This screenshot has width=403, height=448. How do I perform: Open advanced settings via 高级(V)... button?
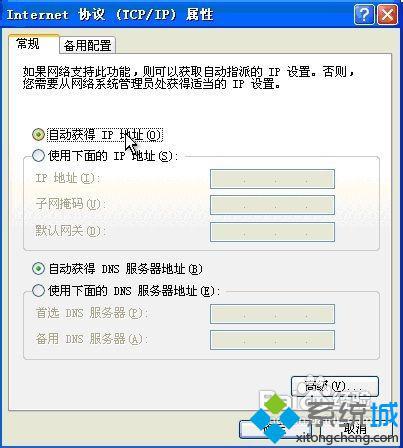click(x=335, y=386)
